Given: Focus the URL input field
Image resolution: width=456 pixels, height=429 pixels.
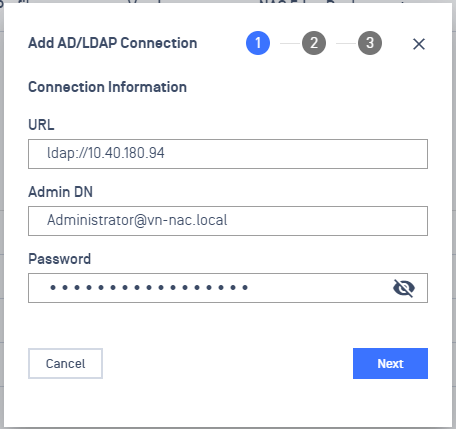Looking at the screenshot, I should pos(228,154).
